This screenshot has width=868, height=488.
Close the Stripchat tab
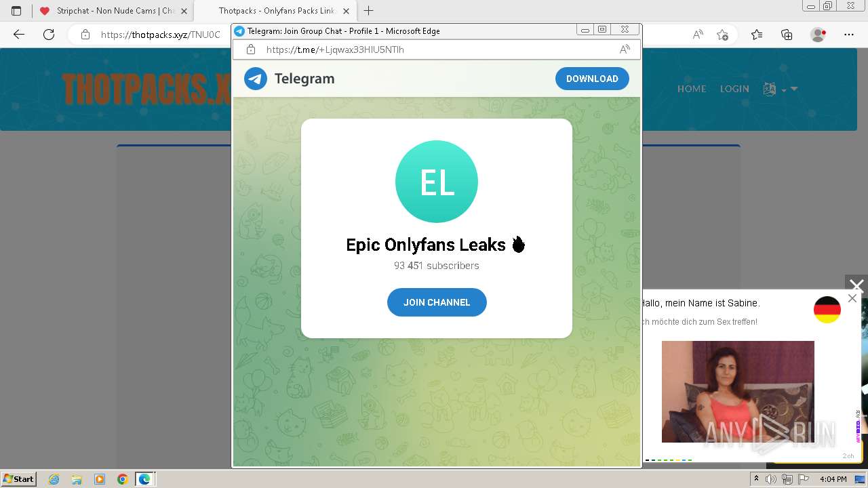(184, 11)
